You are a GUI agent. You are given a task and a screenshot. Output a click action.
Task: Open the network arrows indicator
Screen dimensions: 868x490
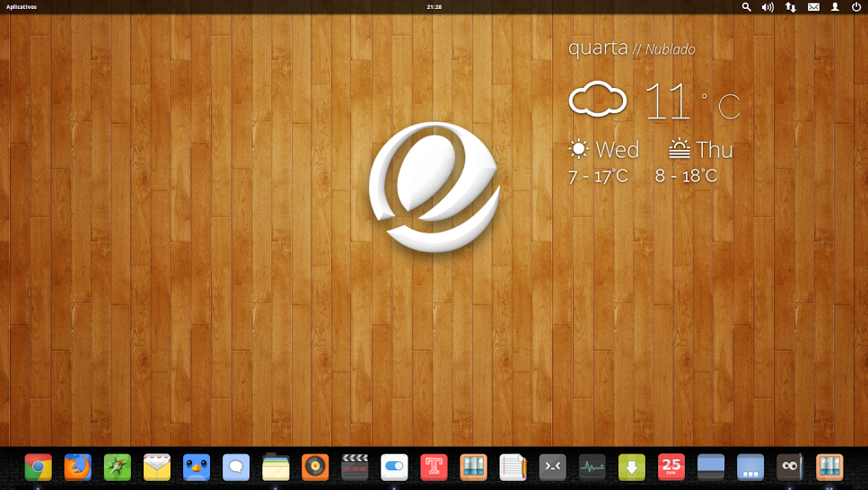click(x=791, y=7)
